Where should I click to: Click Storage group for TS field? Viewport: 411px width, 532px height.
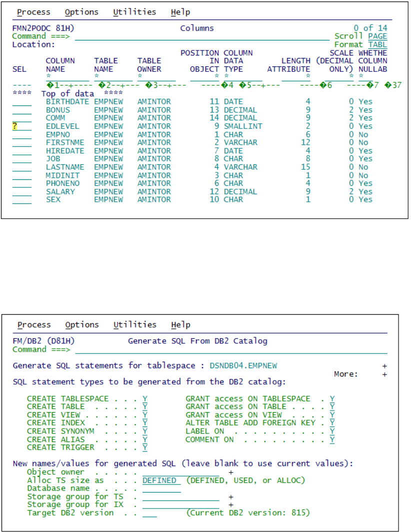[x=180, y=497]
